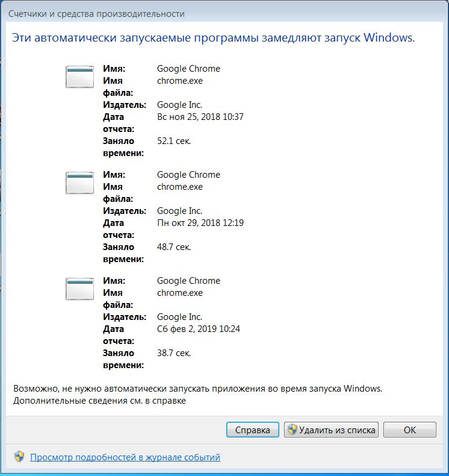Select program icon for 38.7 сек. entry

click(79, 289)
